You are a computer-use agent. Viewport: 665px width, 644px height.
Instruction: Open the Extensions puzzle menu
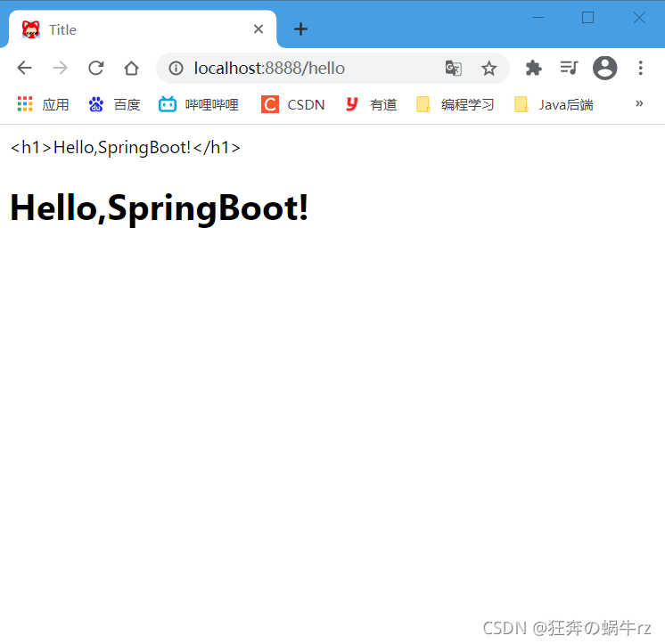pyautogui.click(x=534, y=68)
